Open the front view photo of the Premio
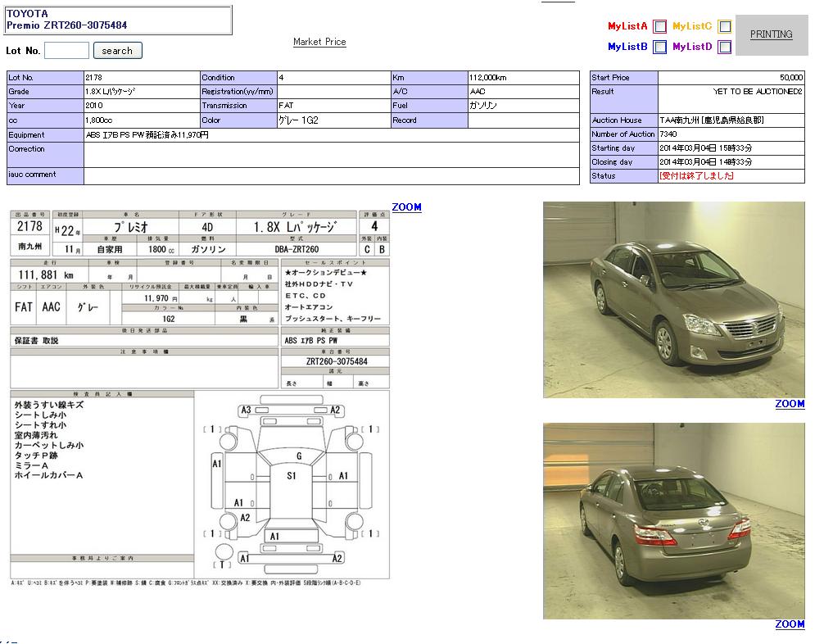 (673, 300)
